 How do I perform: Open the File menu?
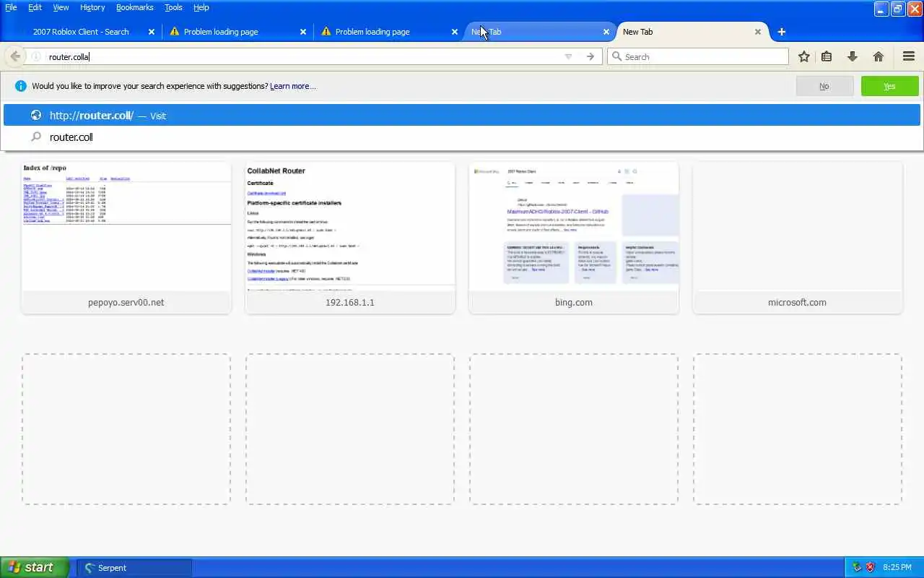click(x=11, y=7)
